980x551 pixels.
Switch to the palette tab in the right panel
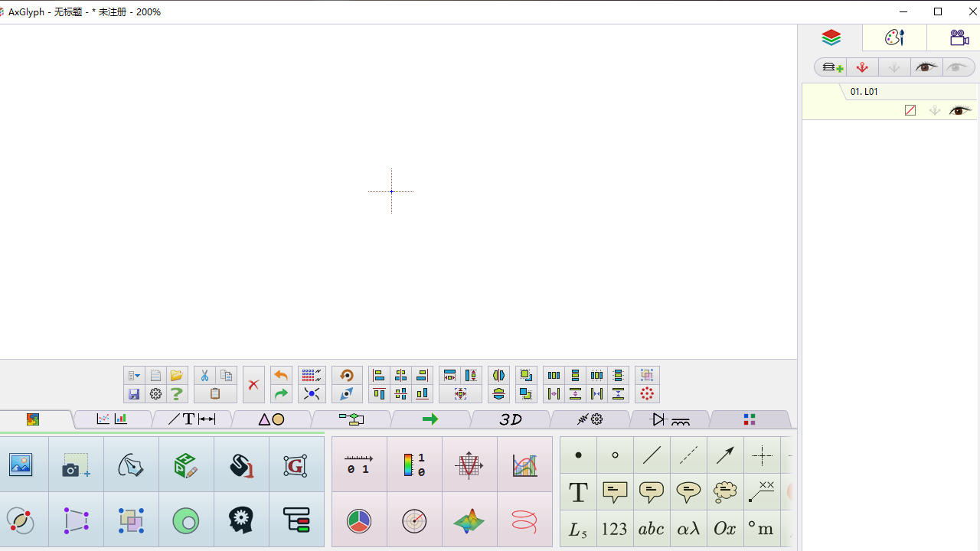pyautogui.click(x=894, y=37)
